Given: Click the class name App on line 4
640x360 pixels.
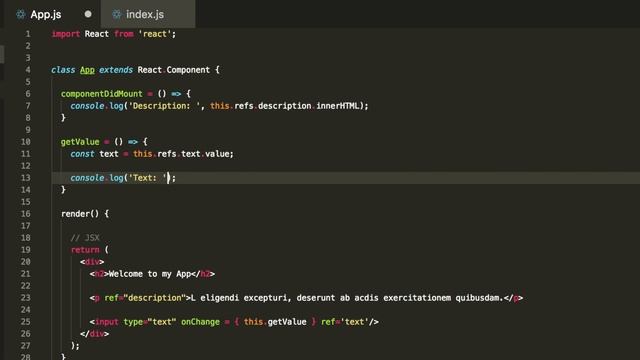Looking at the screenshot, I should (87, 70).
